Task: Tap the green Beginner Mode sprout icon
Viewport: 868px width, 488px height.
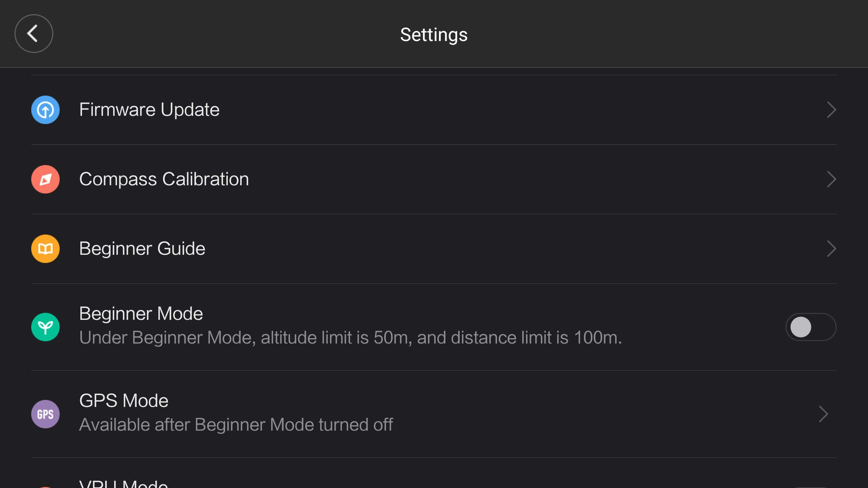Action: [45, 327]
